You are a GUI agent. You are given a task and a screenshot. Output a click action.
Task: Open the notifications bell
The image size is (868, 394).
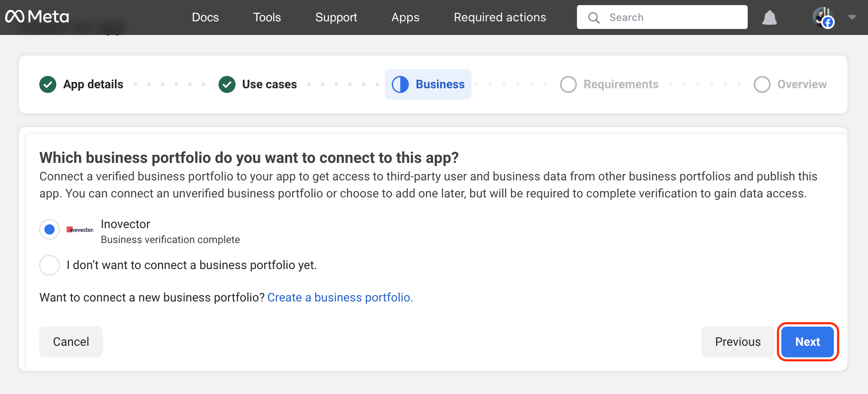pos(769,18)
